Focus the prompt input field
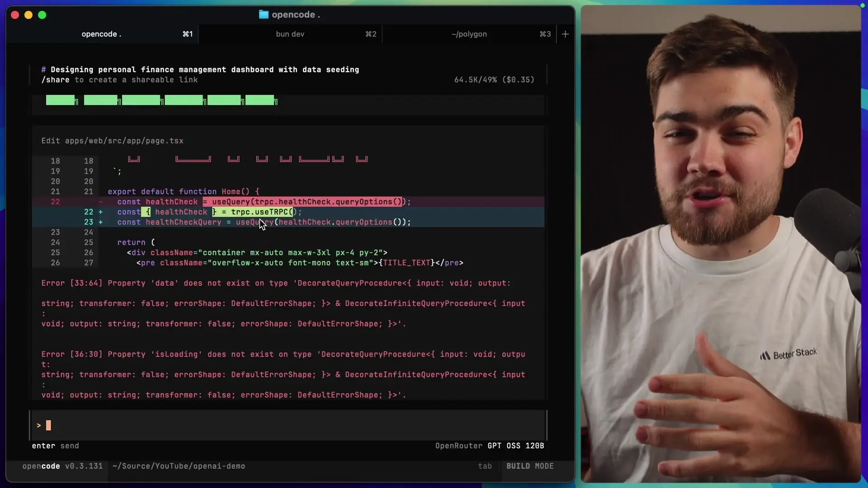The image size is (868, 488). coord(288,425)
